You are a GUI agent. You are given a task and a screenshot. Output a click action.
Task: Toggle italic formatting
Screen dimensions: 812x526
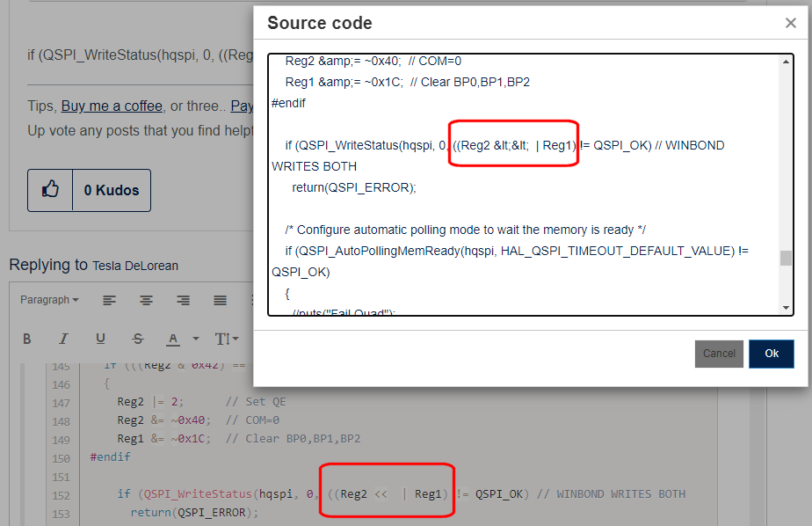point(63,339)
